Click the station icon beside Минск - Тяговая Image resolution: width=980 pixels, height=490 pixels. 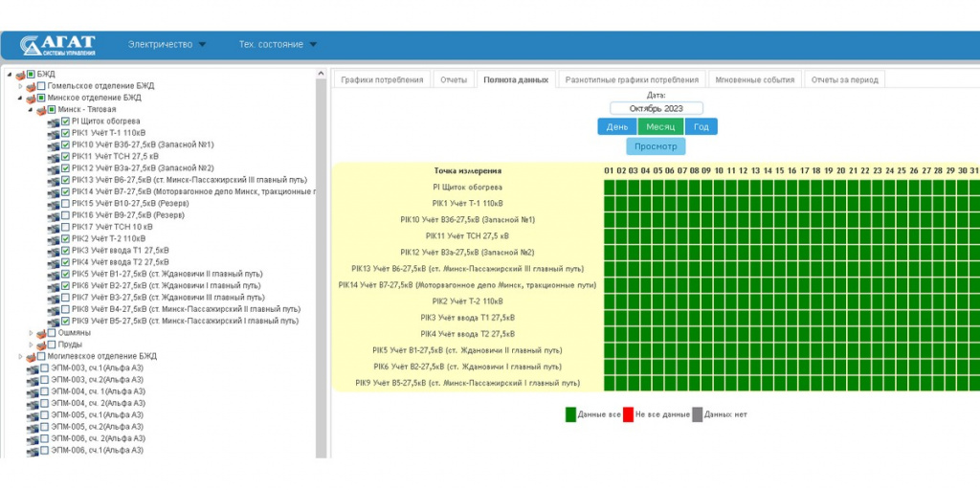pyautogui.click(x=41, y=110)
